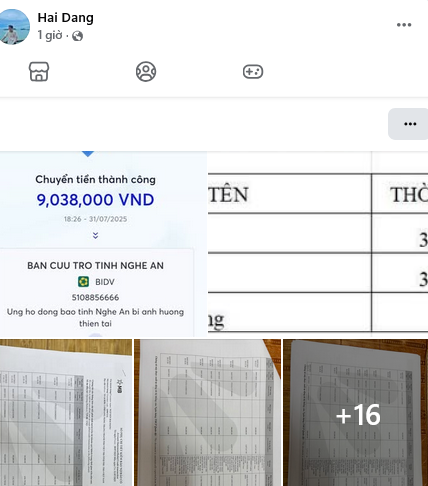428x486 pixels.
Task: Open the middle printed spreadsheet photo
Action: [x=207, y=413]
